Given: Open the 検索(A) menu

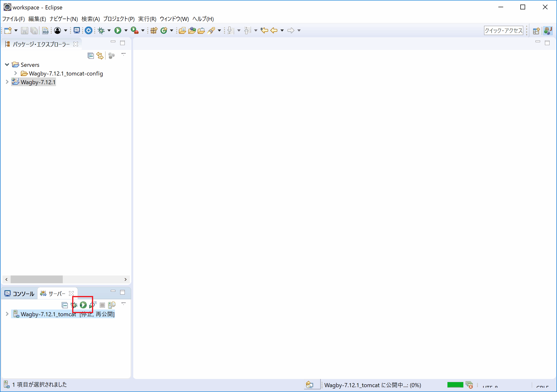Looking at the screenshot, I should pyautogui.click(x=91, y=19).
